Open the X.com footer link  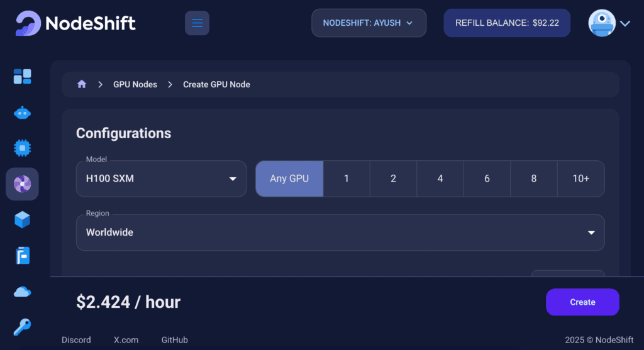[126, 340]
